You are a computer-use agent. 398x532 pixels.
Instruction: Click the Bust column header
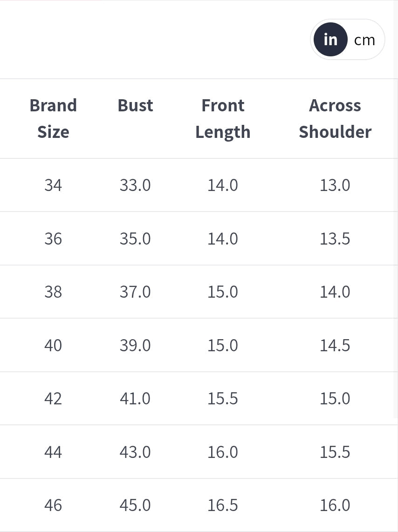(135, 106)
